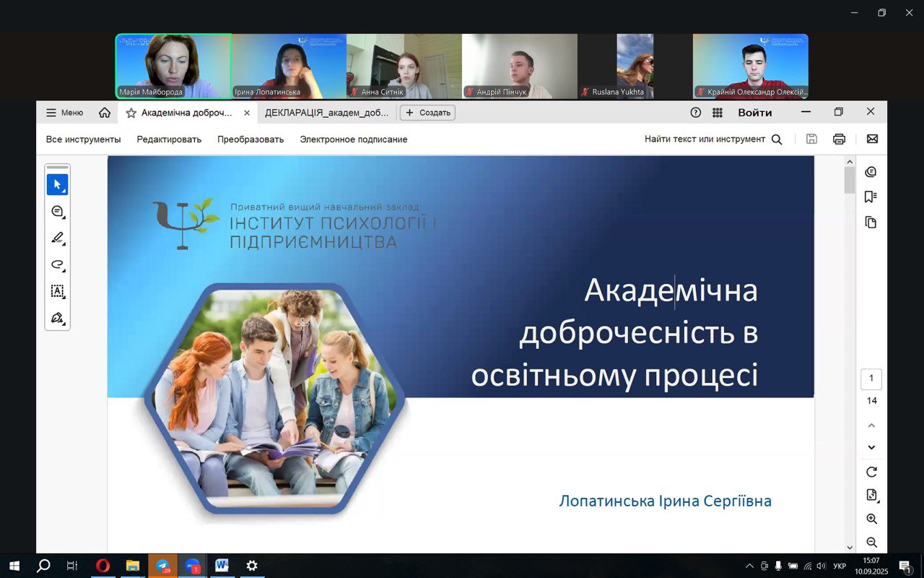Screen dimensions: 924x578
Task: Switch to the ДЕКЛАРАЦІЯ_академ_доб tab
Action: click(326, 113)
